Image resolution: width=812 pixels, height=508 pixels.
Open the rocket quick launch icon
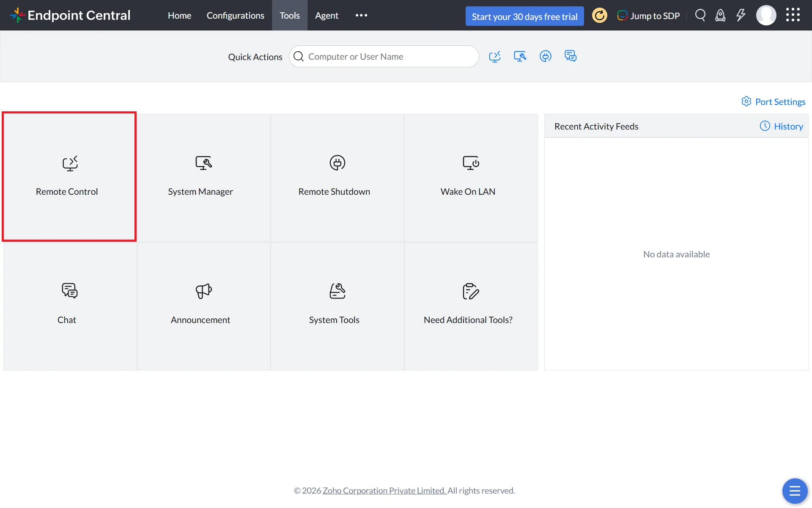click(x=720, y=15)
